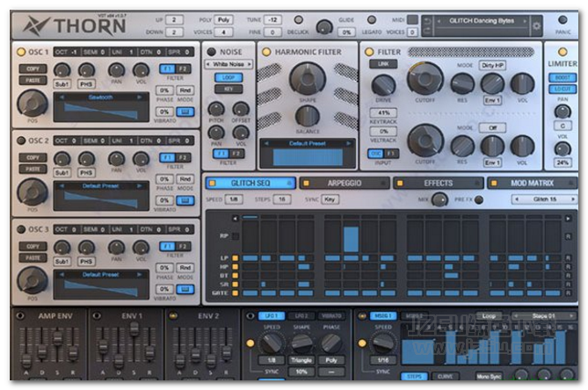This screenshot has width=588, height=390.
Task: Toggle OSC 1 F1 filter routing
Action: pyautogui.click(x=167, y=69)
